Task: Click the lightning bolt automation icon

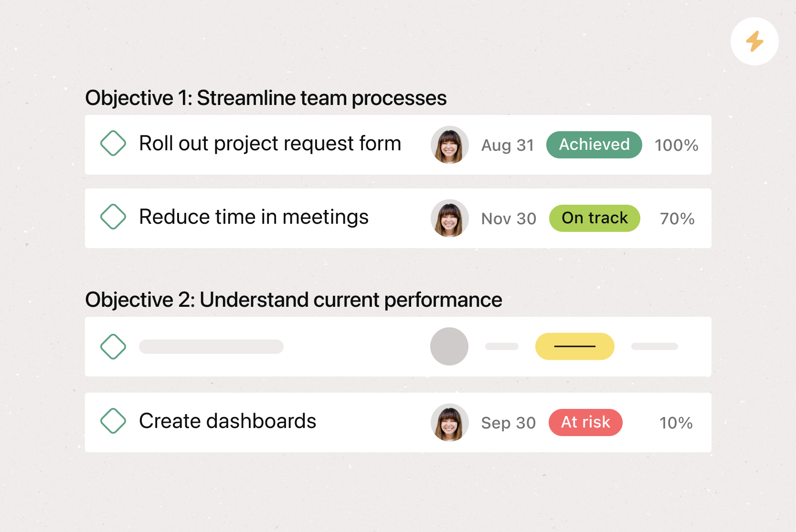Action: 754,42
